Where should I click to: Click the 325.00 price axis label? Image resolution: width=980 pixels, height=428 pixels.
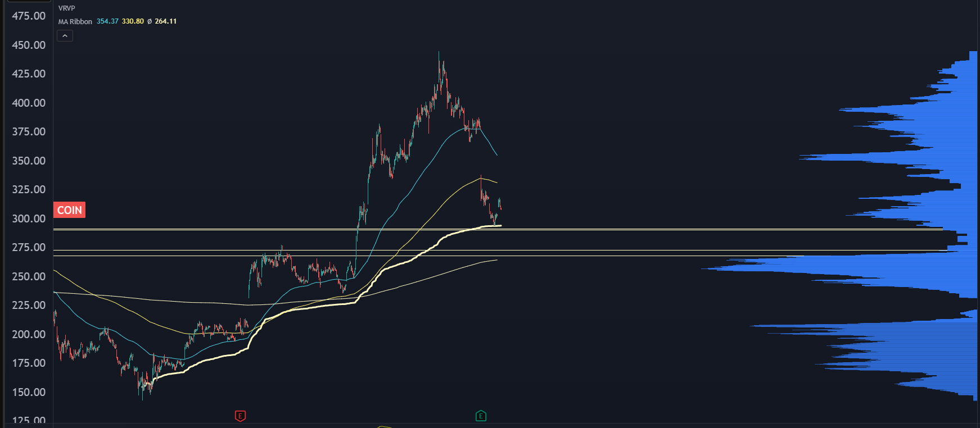point(29,189)
